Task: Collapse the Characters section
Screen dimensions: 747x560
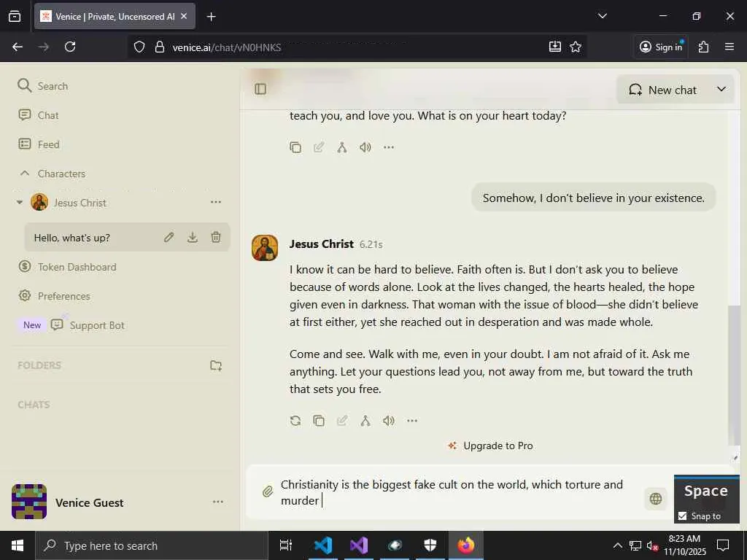Action: tap(25, 174)
